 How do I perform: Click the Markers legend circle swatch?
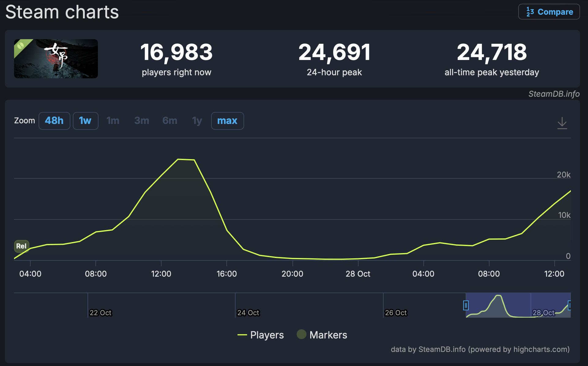coord(301,334)
